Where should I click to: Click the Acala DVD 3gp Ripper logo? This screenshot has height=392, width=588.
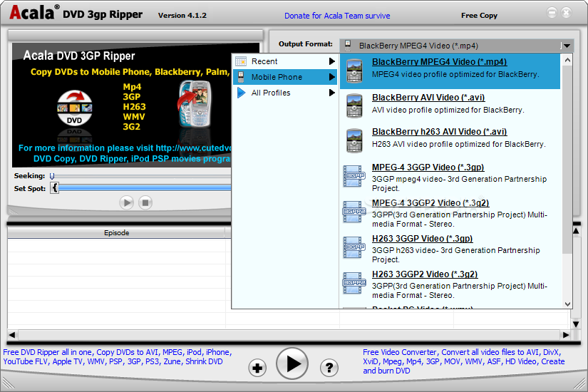tap(76, 12)
